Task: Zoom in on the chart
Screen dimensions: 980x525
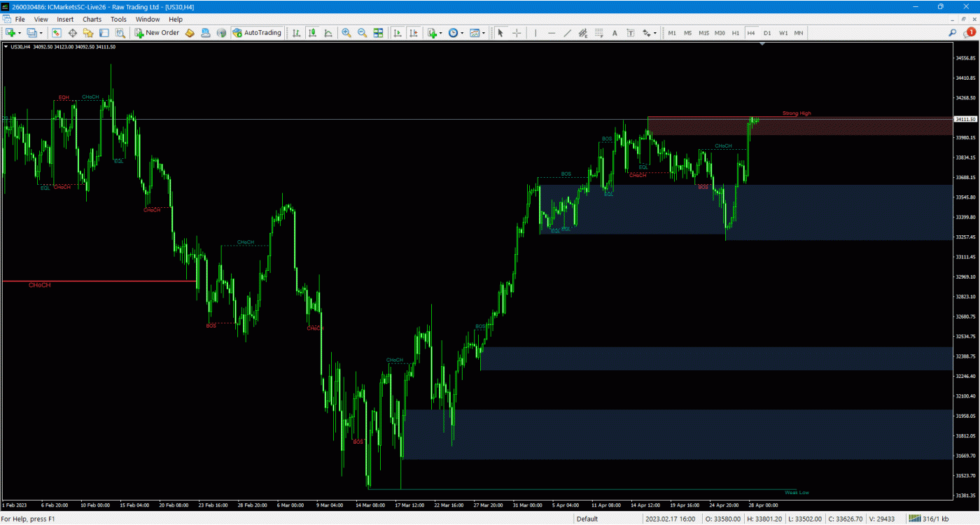Action: [x=346, y=33]
